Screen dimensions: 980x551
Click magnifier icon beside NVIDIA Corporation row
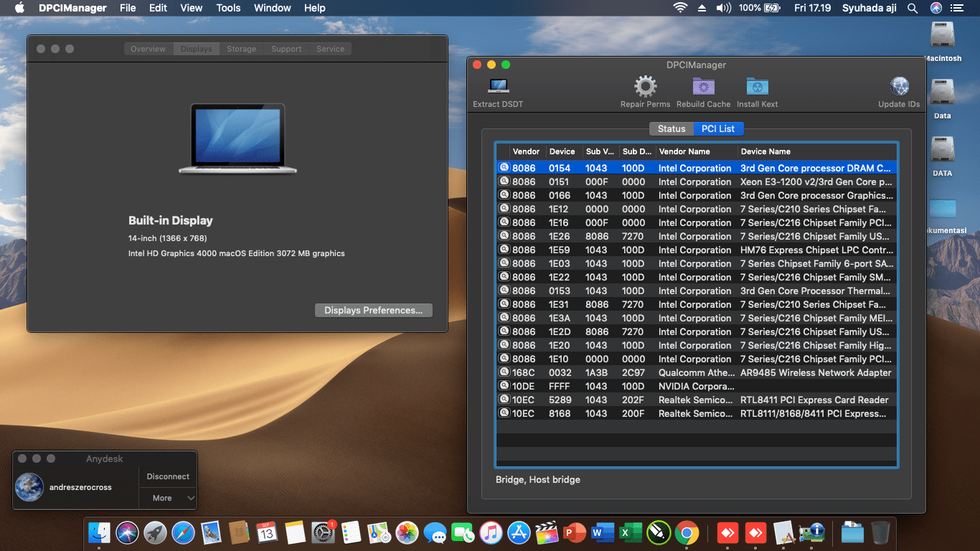click(504, 386)
